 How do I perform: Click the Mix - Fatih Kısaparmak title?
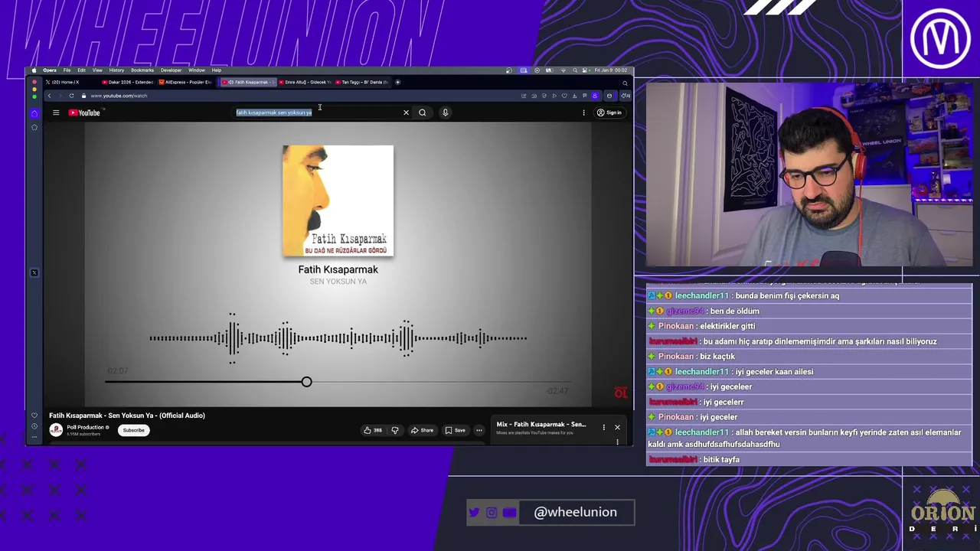(x=541, y=424)
